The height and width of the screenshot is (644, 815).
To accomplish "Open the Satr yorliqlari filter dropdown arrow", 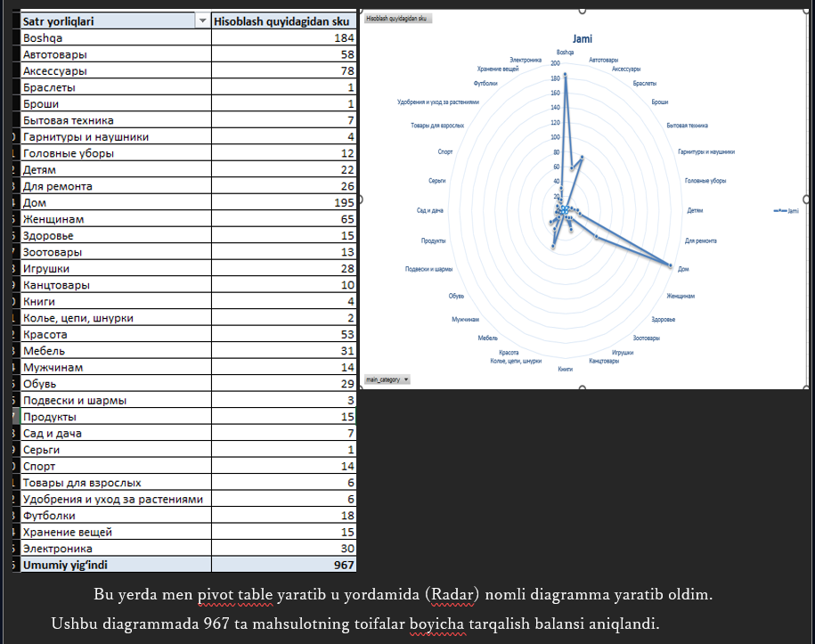I will pos(203,21).
